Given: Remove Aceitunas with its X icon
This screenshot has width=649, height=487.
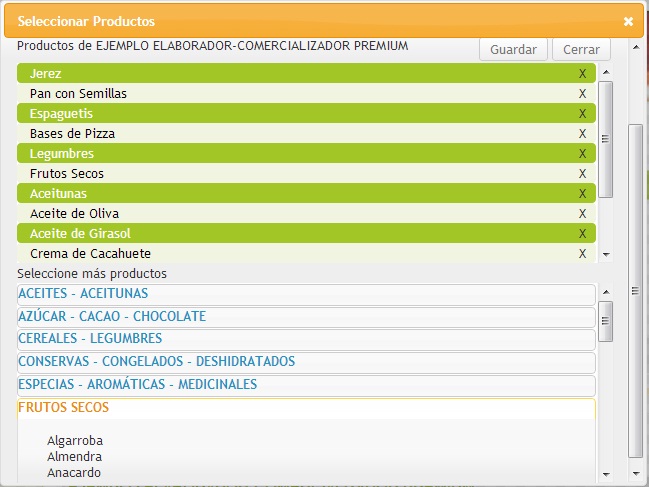Looking at the screenshot, I should [582, 194].
